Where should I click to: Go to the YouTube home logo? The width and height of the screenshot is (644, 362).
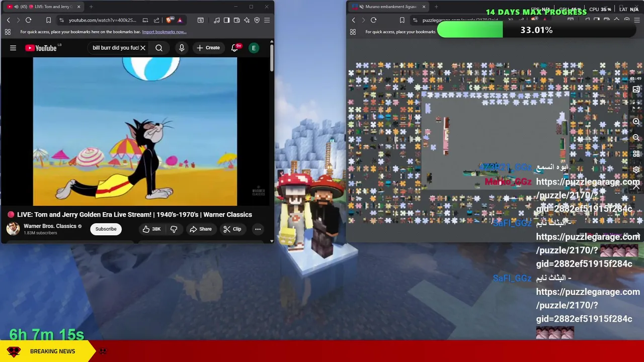[41, 48]
